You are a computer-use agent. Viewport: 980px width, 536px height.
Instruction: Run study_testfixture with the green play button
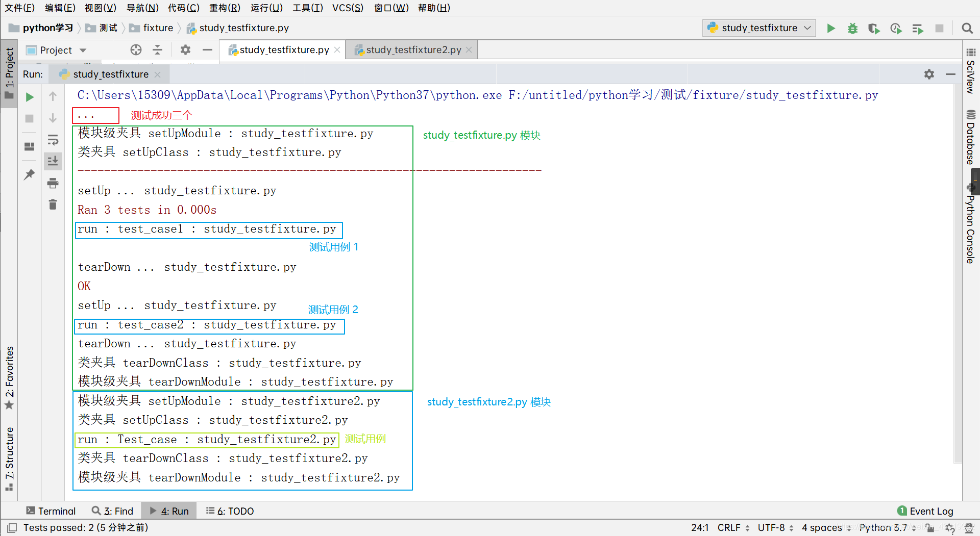click(x=831, y=28)
